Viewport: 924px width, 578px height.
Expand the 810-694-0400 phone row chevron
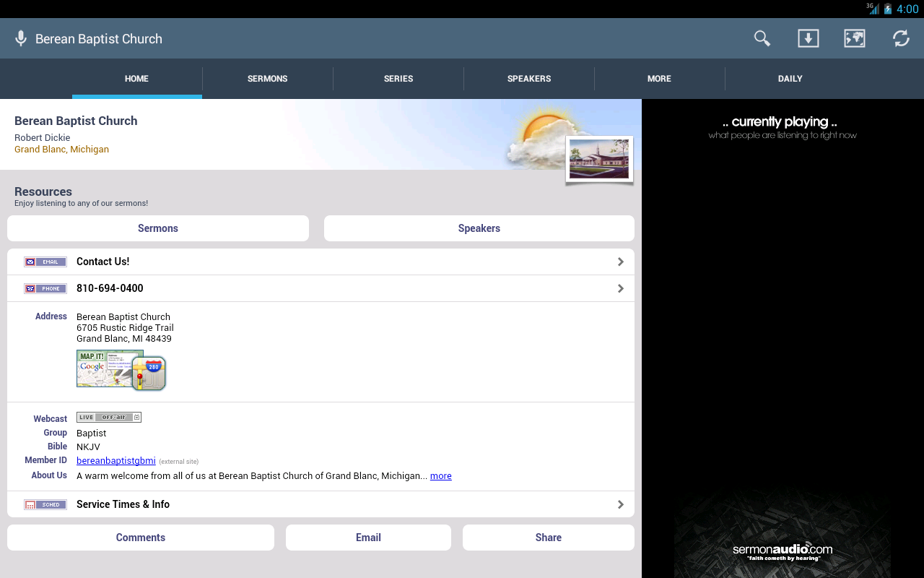(621, 288)
